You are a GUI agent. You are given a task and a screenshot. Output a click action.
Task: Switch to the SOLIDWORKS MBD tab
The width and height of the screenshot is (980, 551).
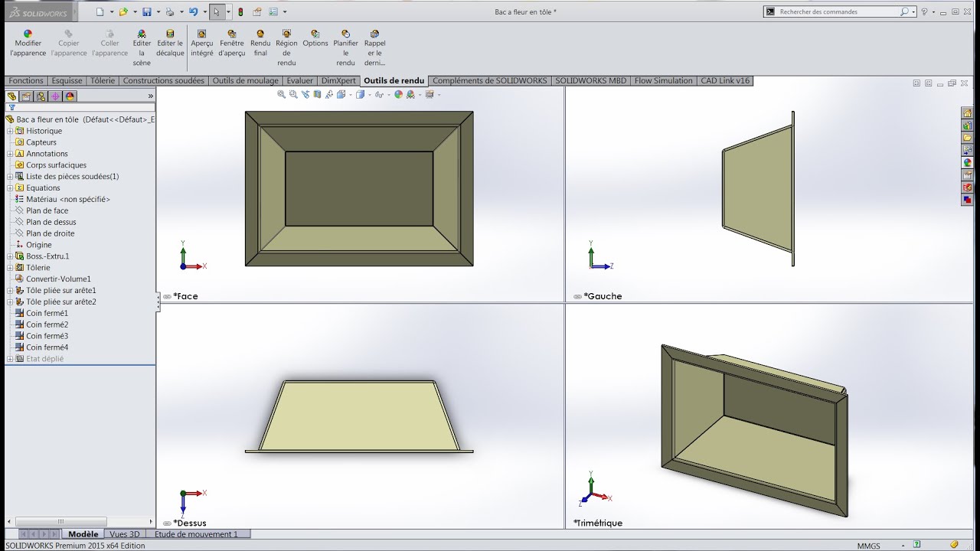590,80
